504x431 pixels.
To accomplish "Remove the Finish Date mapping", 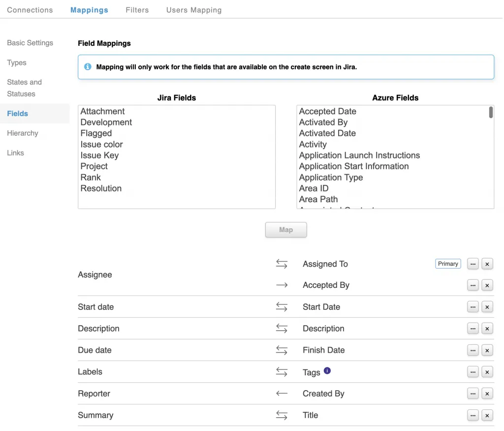I will [487, 350].
